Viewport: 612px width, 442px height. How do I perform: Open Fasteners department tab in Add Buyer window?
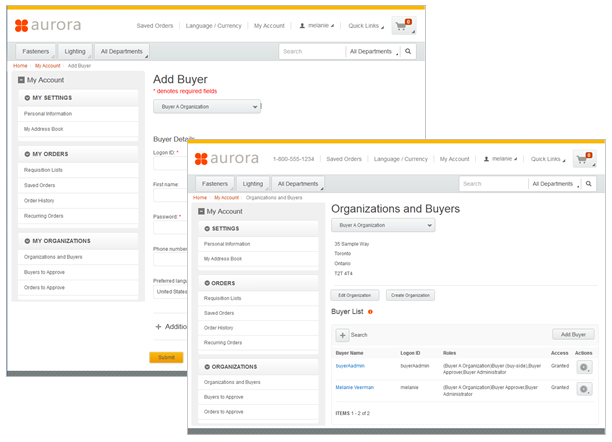(36, 52)
